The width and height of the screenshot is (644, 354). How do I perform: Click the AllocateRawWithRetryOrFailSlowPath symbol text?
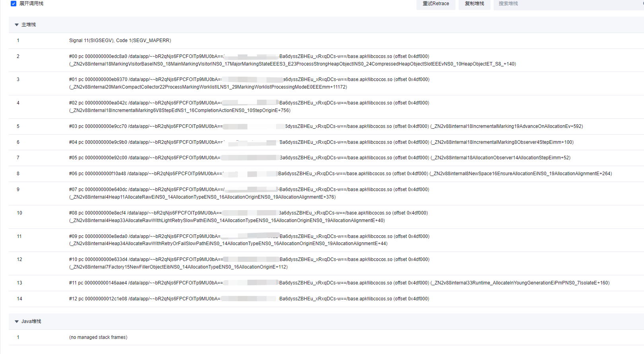pyautogui.click(x=228, y=244)
